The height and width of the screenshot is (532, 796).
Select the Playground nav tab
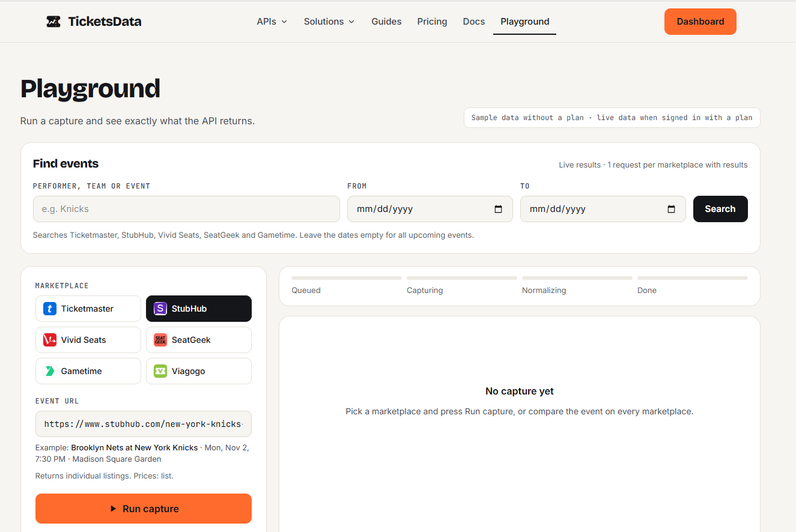(x=524, y=22)
